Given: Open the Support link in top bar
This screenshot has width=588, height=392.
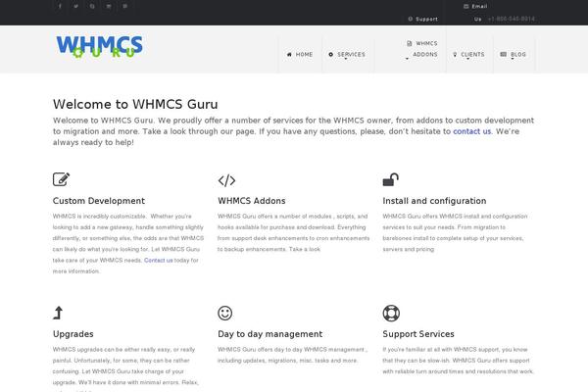Looking at the screenshot, I should coord(423,19).
